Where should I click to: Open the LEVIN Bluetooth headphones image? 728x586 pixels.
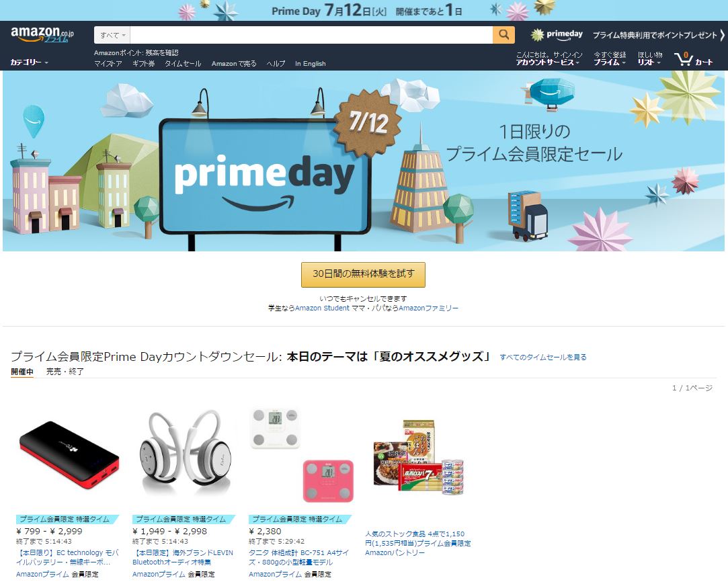186,452
